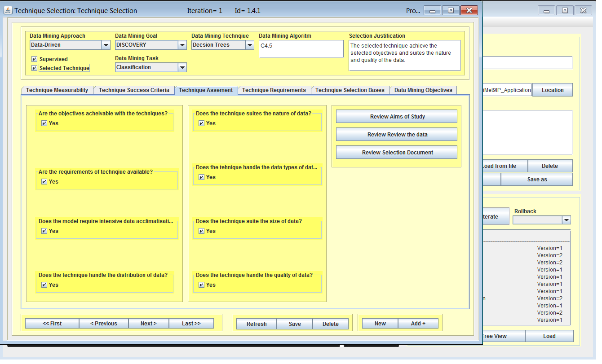Screen dimensions: 602x364
Task: Toggle the Selected Technique checkbox
Action: tap(35, 68)
